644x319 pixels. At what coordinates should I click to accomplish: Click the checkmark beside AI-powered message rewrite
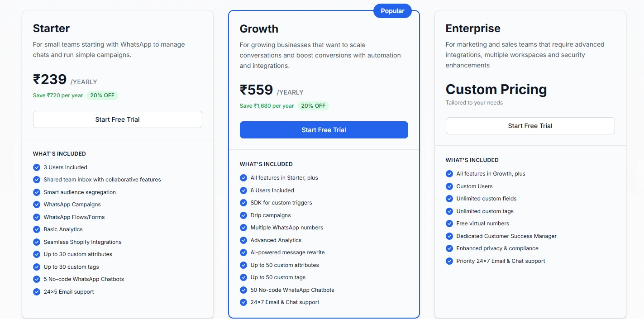tap(243, 252)
